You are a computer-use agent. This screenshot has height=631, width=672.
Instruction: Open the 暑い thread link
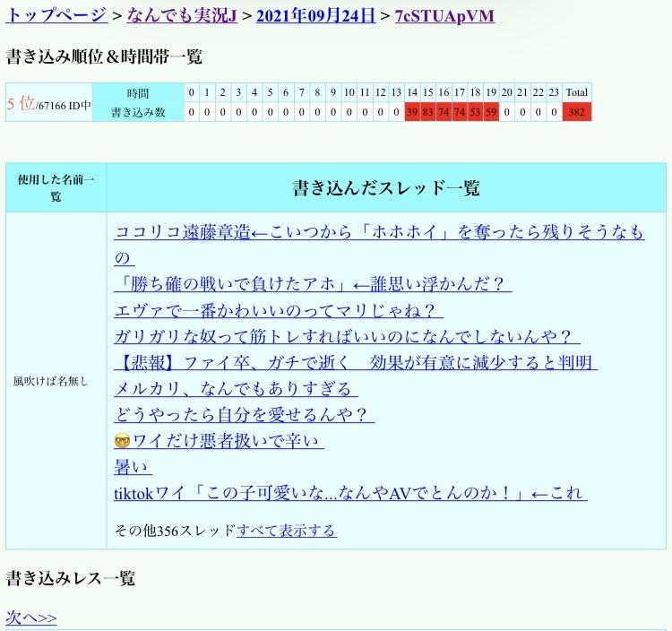[133, 467]
